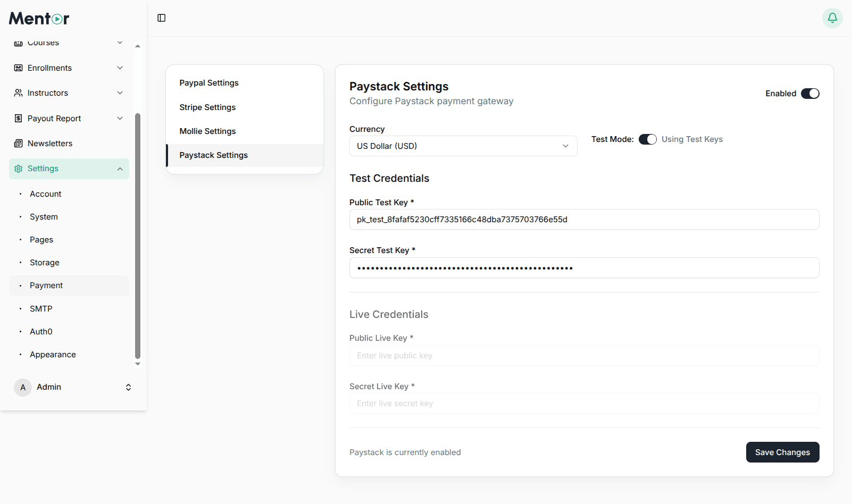
Task: Click the Save Changes button
Action: pos(782,452)
